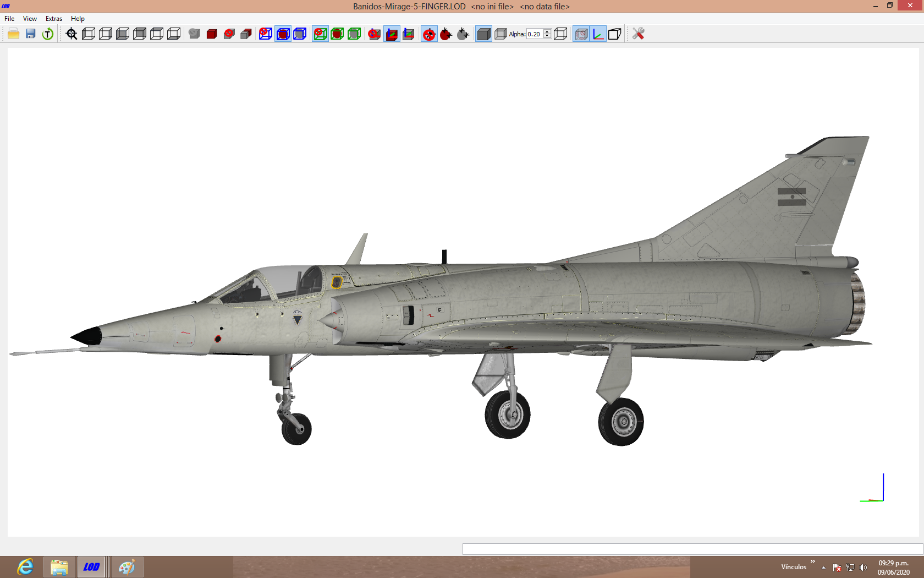This screenshot has width=924, height=578.
Task: Increase Alpha using the up spinner arrow
Action: pos(547,31)
